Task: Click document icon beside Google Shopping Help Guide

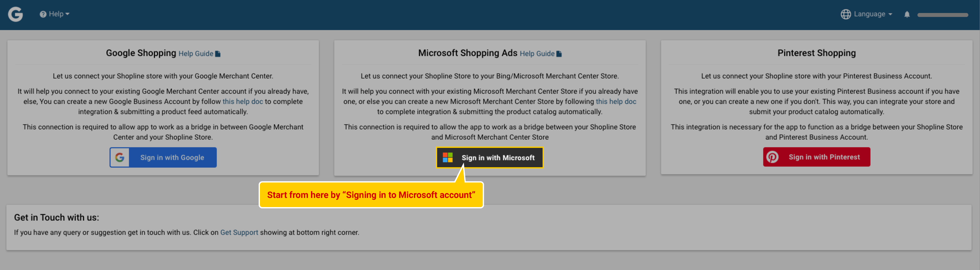Action: pos(218,53)
